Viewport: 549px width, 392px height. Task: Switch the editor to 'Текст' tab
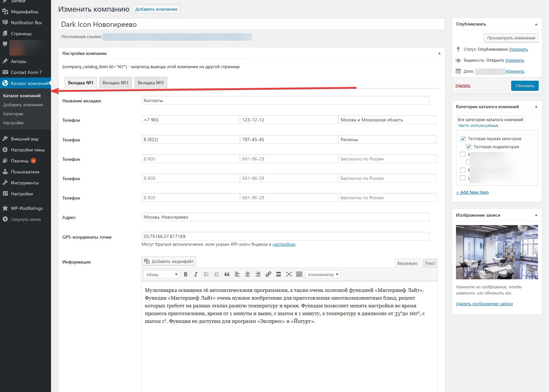(430, 263)
